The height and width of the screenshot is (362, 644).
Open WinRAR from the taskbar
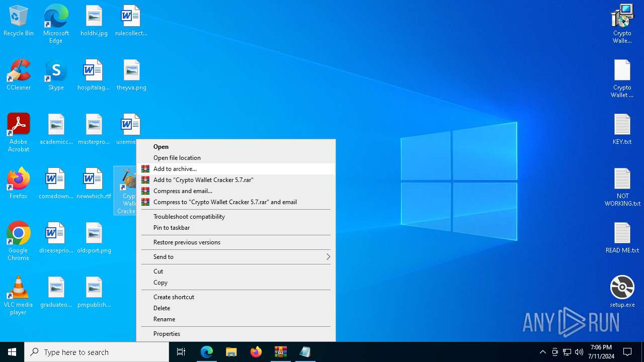[280, 352]
